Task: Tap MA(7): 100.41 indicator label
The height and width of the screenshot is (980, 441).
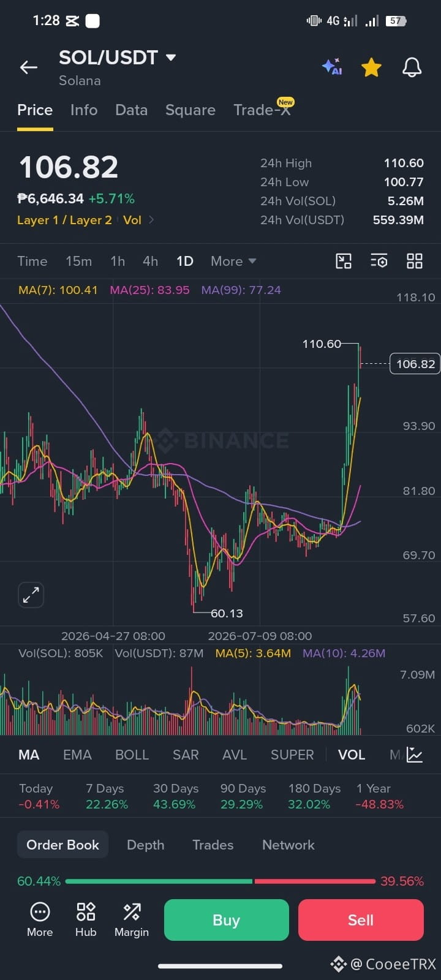Action: click(x=58, y=290)
